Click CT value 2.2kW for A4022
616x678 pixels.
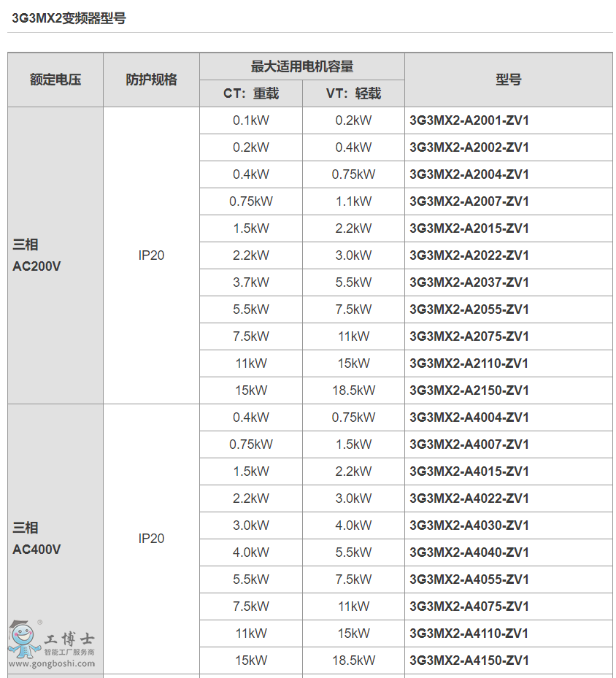pyautogui.click(x=251, y=498)
